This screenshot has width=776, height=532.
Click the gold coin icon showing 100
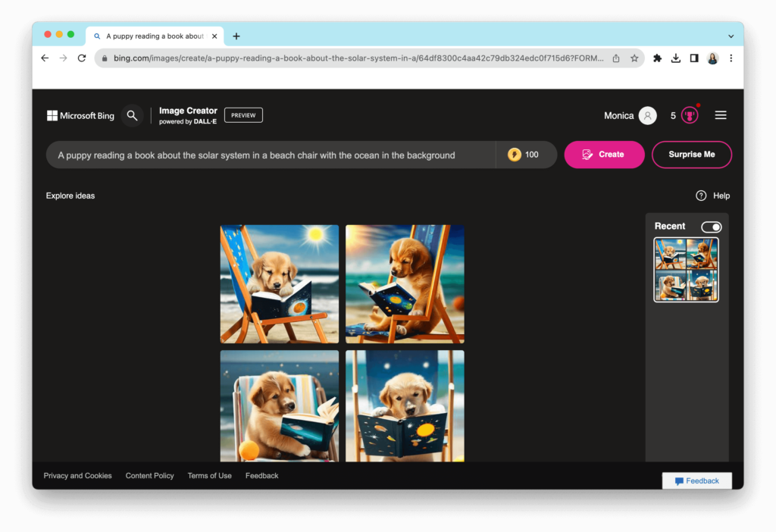point(516,154)
